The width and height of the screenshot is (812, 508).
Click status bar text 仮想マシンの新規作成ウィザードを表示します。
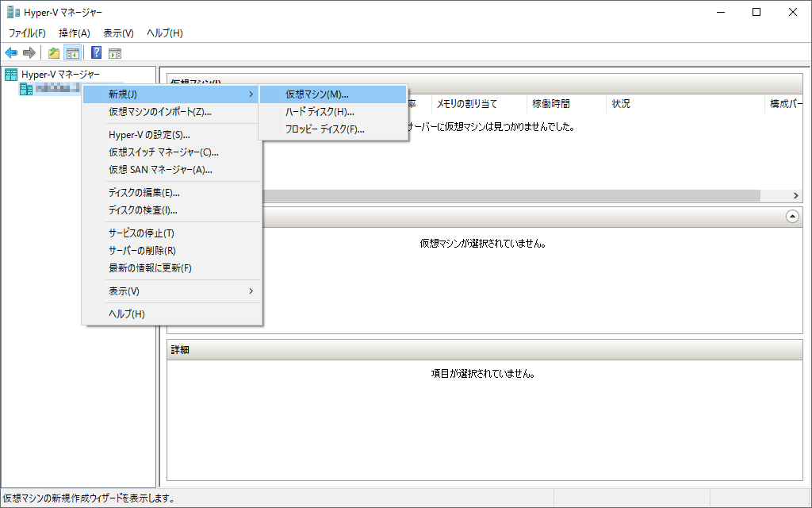tap(89, 498)
